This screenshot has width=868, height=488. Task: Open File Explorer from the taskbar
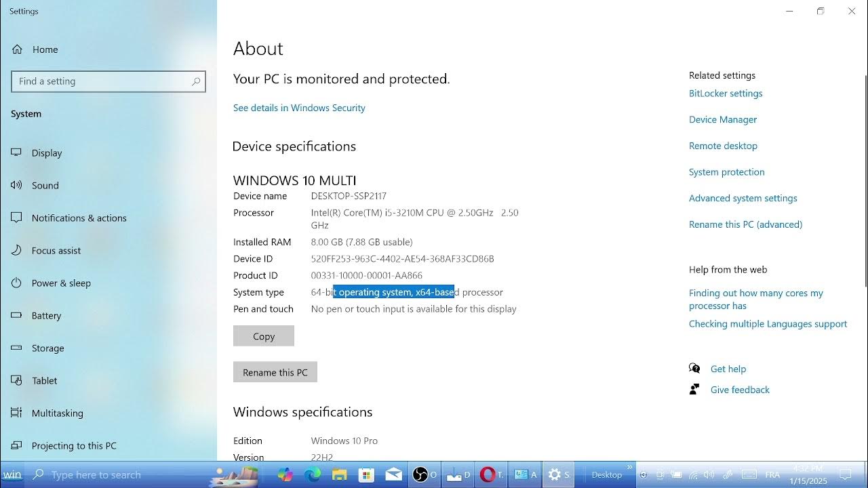coord(339,474)
